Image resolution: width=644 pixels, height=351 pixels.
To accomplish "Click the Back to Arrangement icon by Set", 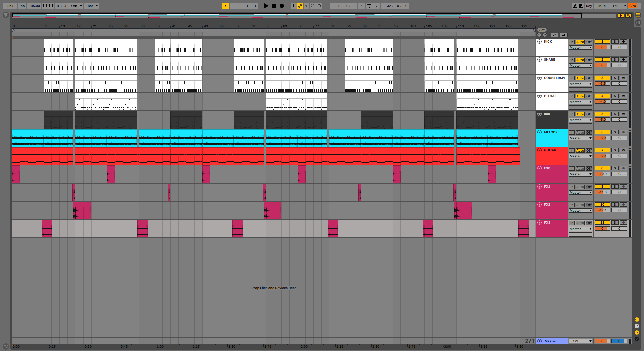I will pyautogui.click(x=554, y=35).
